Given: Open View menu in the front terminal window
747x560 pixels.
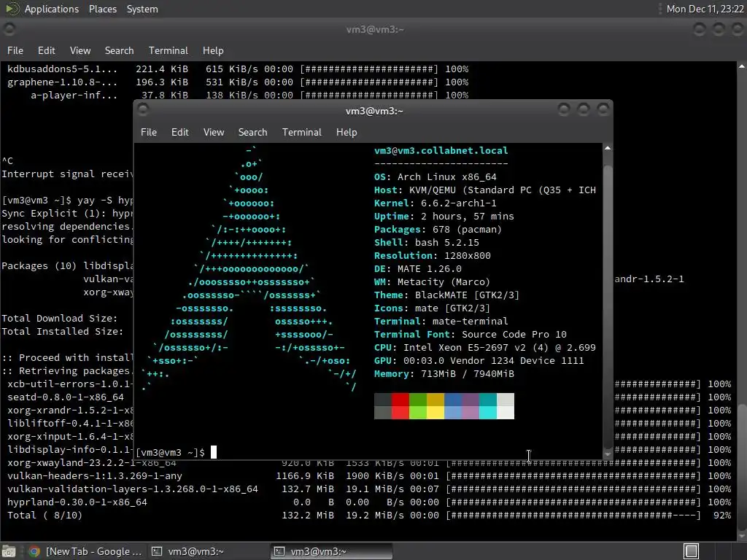Looking at the screenshot, I should (214, 133).
